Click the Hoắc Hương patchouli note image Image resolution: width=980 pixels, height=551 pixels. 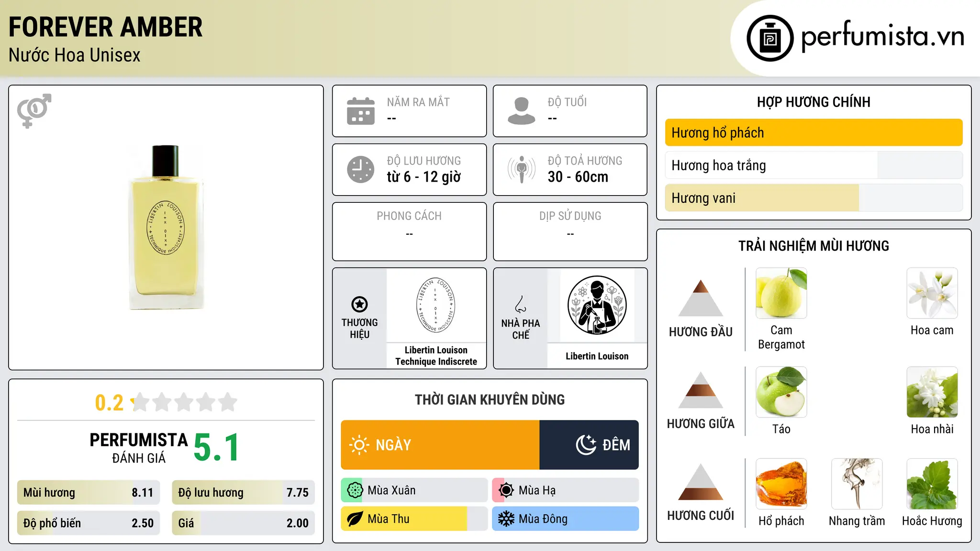click(932, 484)
